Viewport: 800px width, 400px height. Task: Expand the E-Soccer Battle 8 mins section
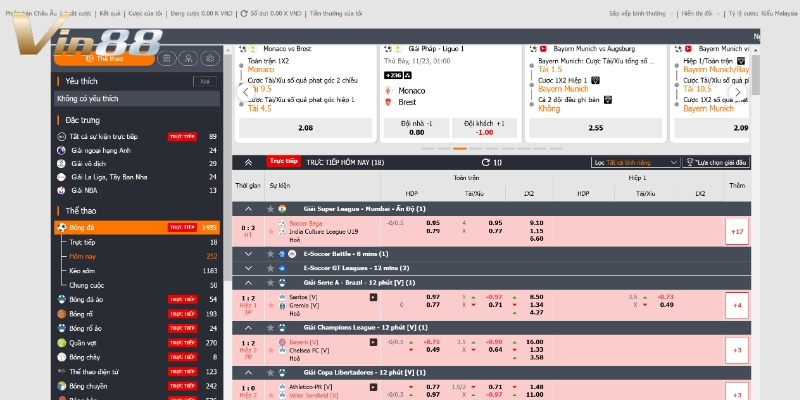pyautogui.click(x=248, y=254)
